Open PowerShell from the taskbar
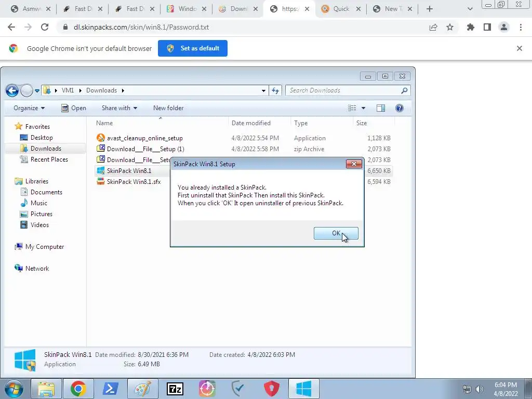The height and width of the screenshot is (399, 532). pyautogui.click(x=110, y=389)
